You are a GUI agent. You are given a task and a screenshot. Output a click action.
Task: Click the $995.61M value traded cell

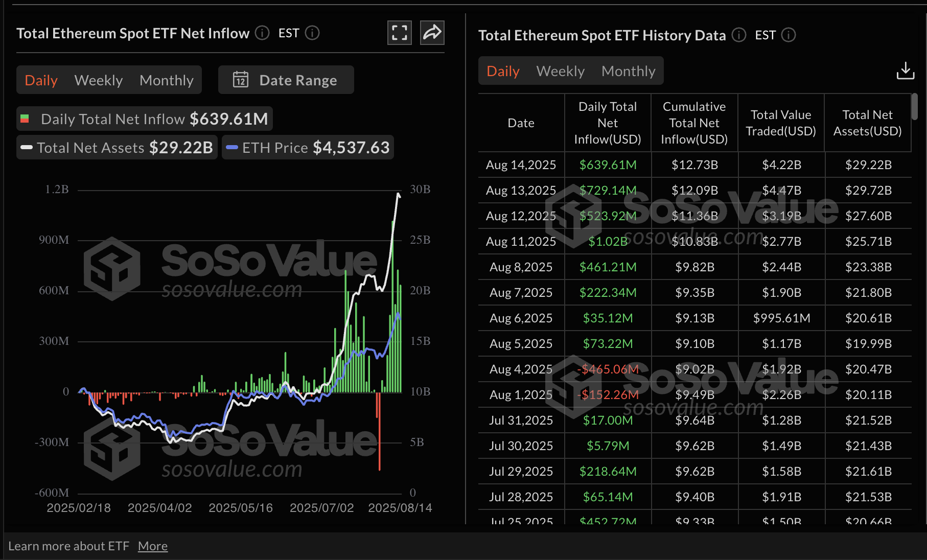[x=782, y=318]
